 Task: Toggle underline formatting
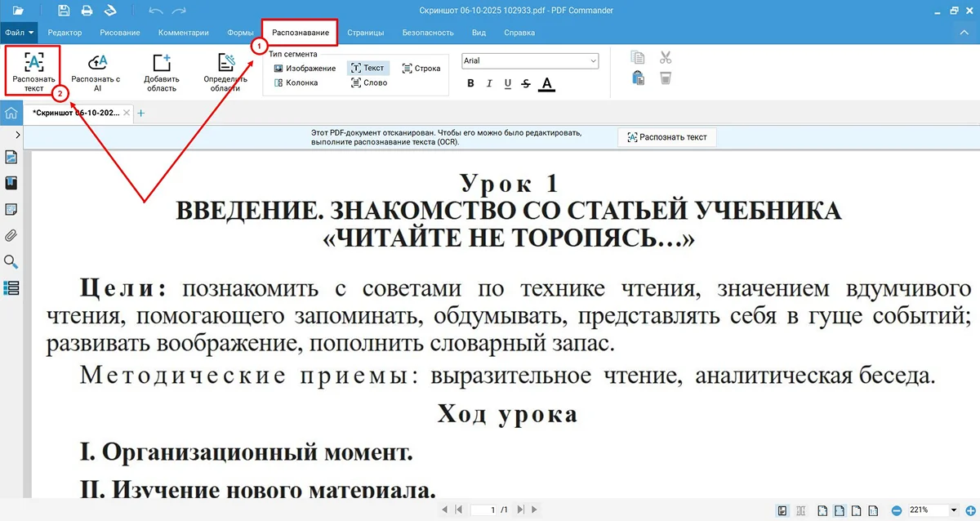click(508, 83)
